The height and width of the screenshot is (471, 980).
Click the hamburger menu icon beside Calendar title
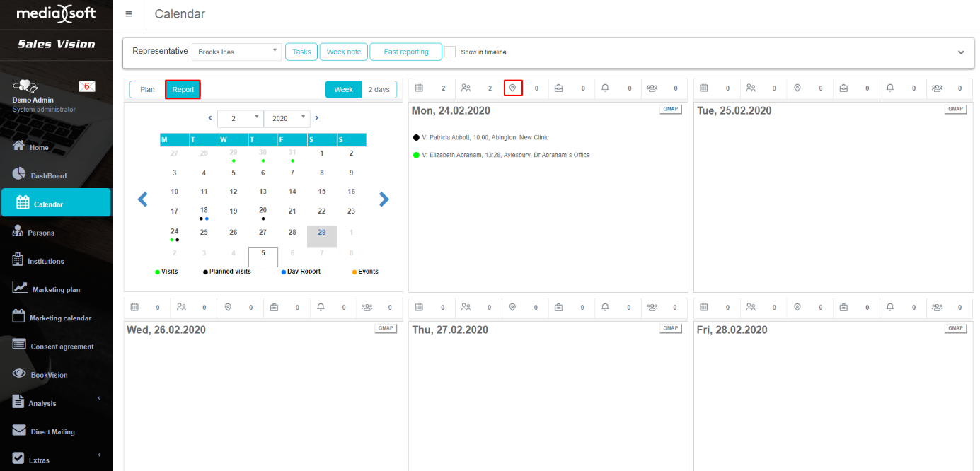tap(128, 14)
